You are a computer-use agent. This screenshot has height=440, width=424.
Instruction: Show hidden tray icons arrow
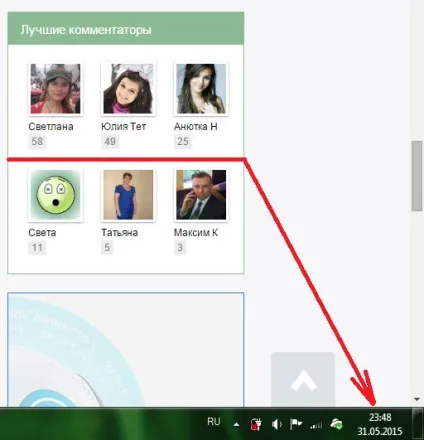[x=236, y=425]
